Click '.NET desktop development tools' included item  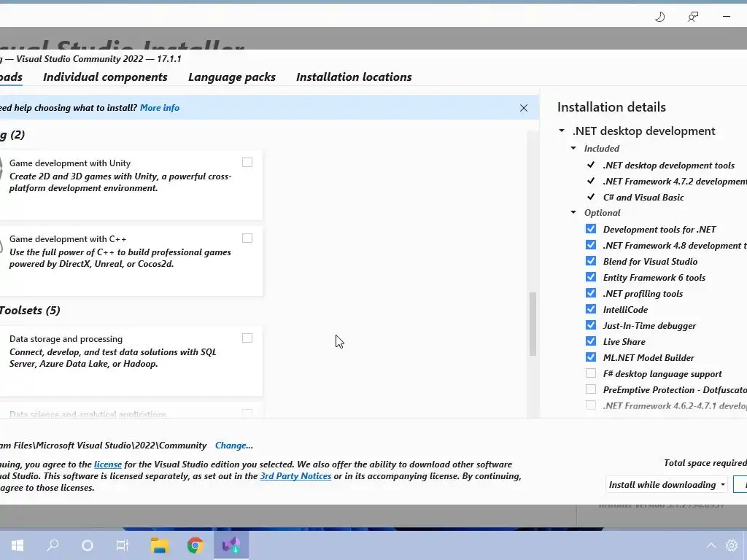tap(668, 166)
